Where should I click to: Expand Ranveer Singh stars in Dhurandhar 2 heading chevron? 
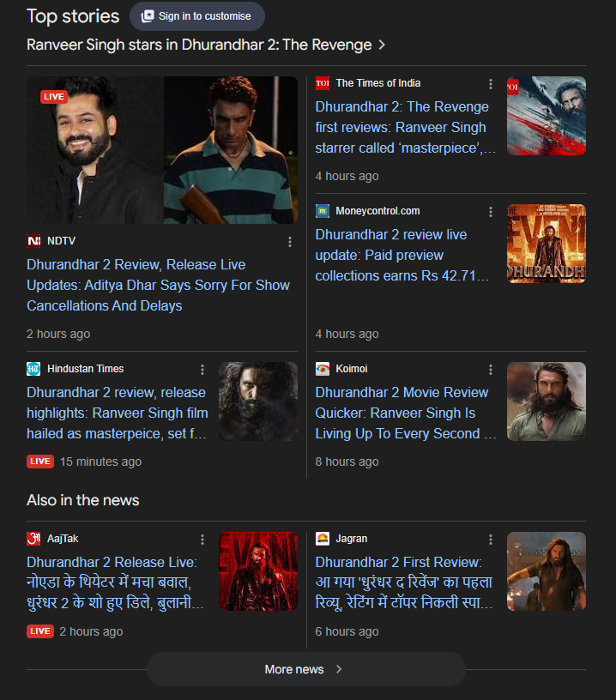pos(382,45)
